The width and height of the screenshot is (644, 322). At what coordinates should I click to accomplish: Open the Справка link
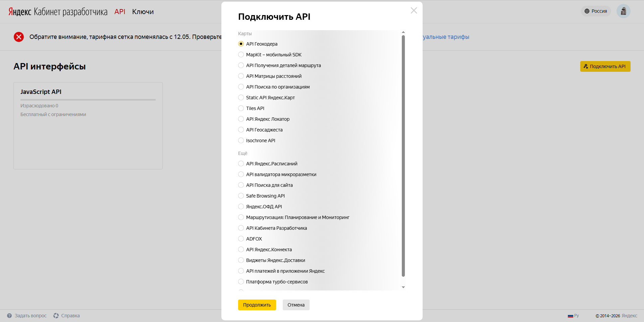pos(70,316)
